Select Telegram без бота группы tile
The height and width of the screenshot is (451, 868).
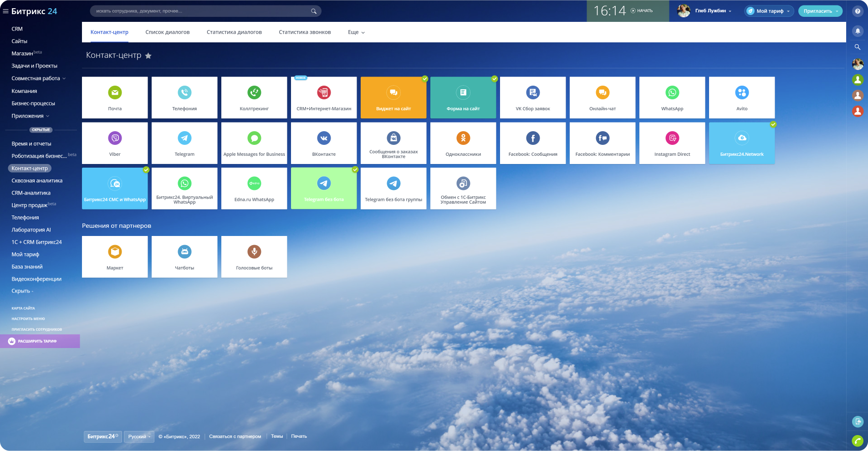tap(393, 189)
